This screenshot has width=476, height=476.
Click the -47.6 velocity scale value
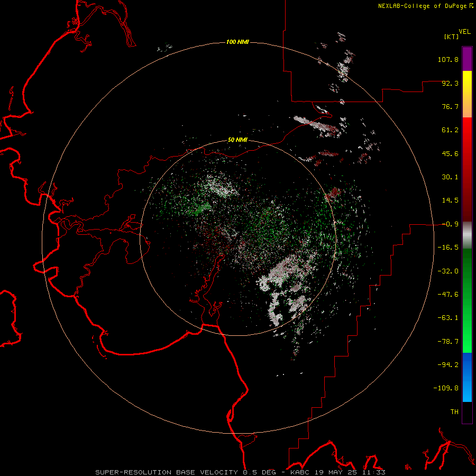pyautogui.click(x=448, y=295)
